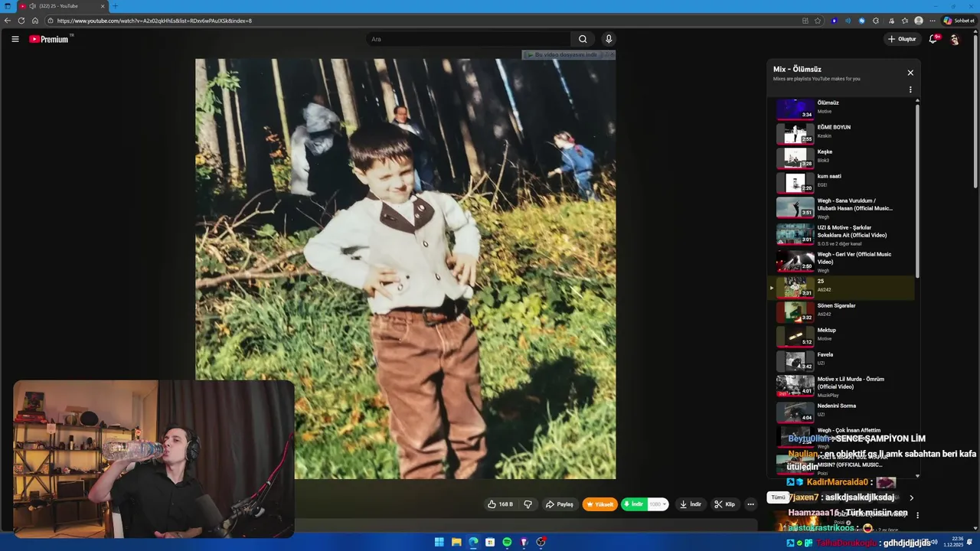The height and width of the screenshot is (551, 980).
Task: Open playlist panel three-dot options menu
Action: [910, 90]
